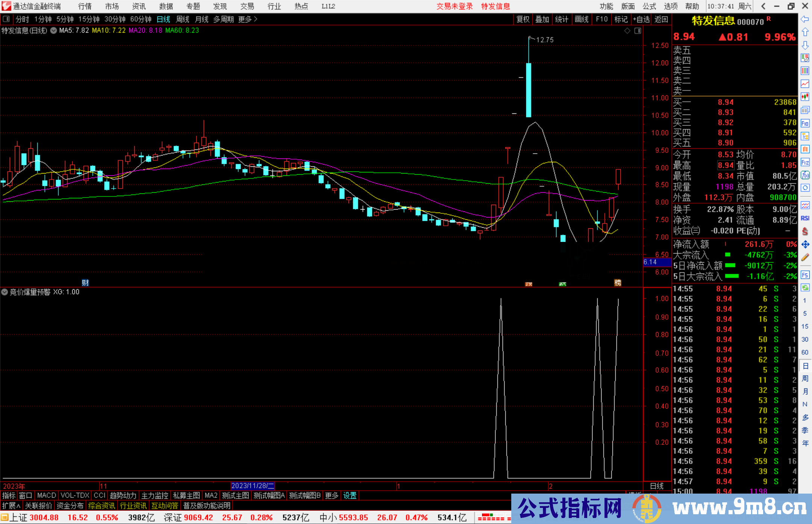The image size is (812, 524).
Task: Toggle chart layout icon at main chart top-right
Action: pos(638,31)
